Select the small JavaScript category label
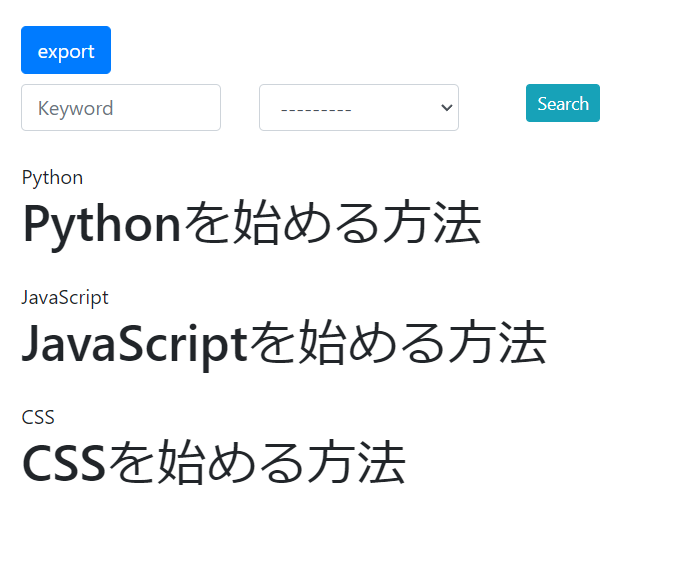The height and width of the screenshot is (584, 687). pos(65,297)
